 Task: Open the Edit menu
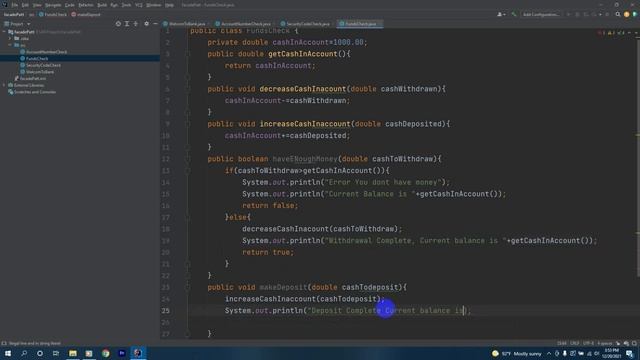(x=25, y=5)
